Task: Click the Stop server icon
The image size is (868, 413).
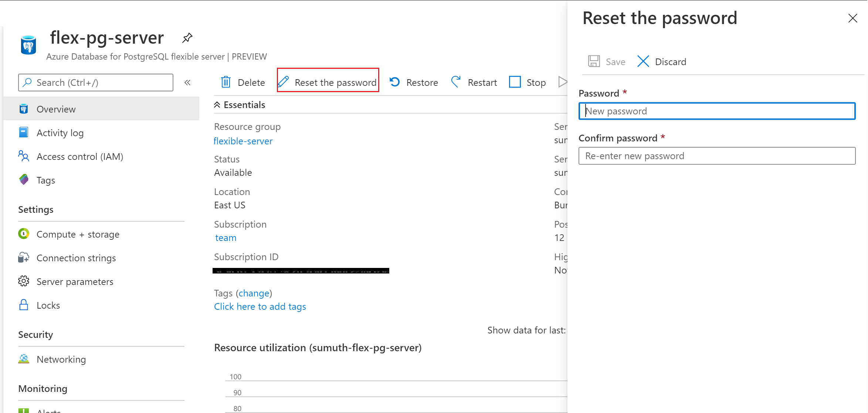Action: (x=515, y=81)
